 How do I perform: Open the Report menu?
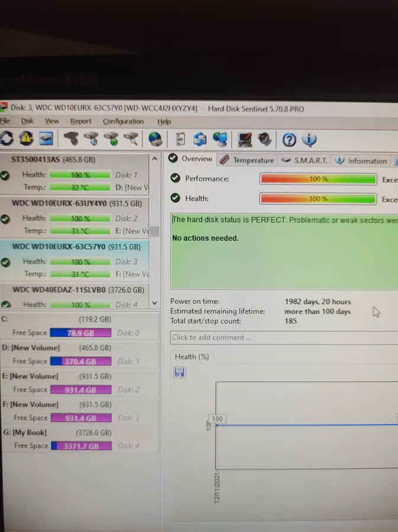(x=81, y=121)
